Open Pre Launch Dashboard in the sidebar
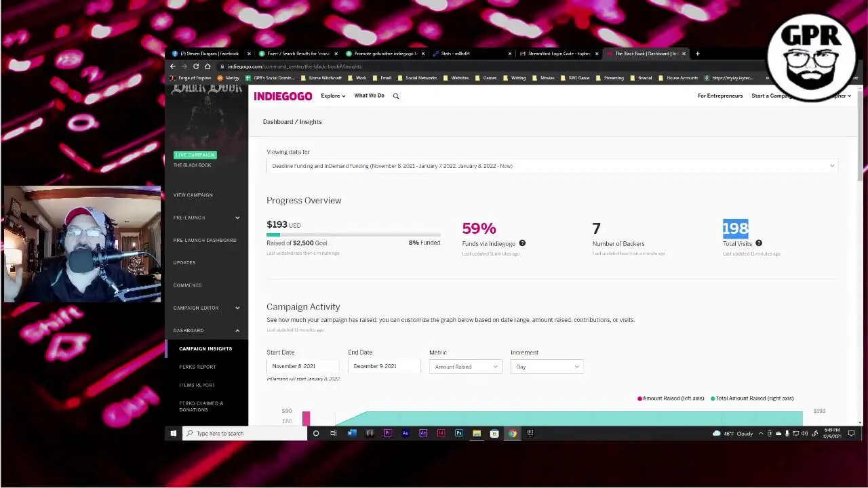 [x=205, y=240]
